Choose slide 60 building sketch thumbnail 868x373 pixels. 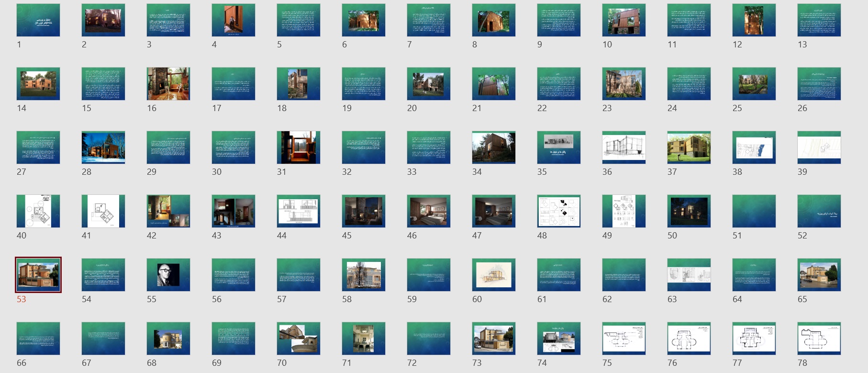pyautogui.click(x=494, y=275)
